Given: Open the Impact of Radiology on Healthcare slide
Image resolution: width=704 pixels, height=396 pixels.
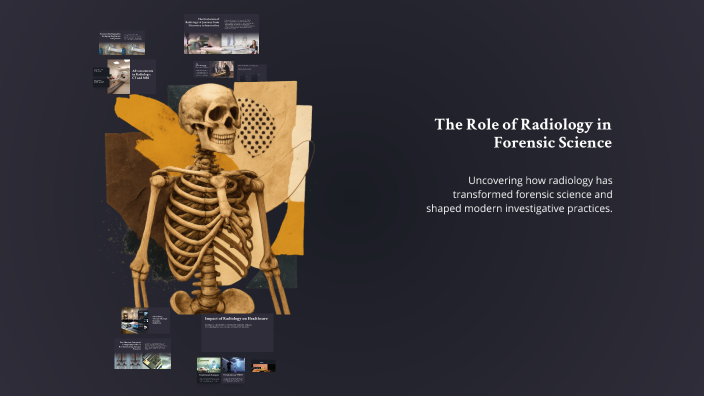Looking at the screenshot, I should point(237,333).
